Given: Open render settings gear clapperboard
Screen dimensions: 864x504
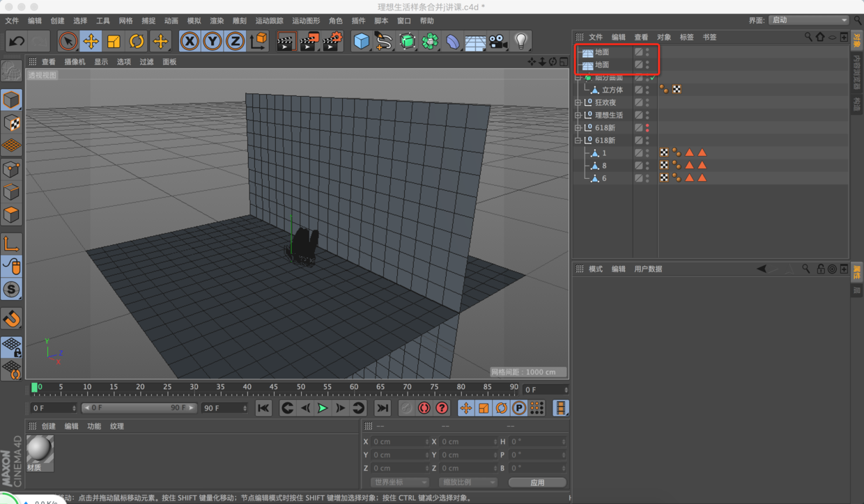Looking at the screenshot, I should tap(332, 41).
